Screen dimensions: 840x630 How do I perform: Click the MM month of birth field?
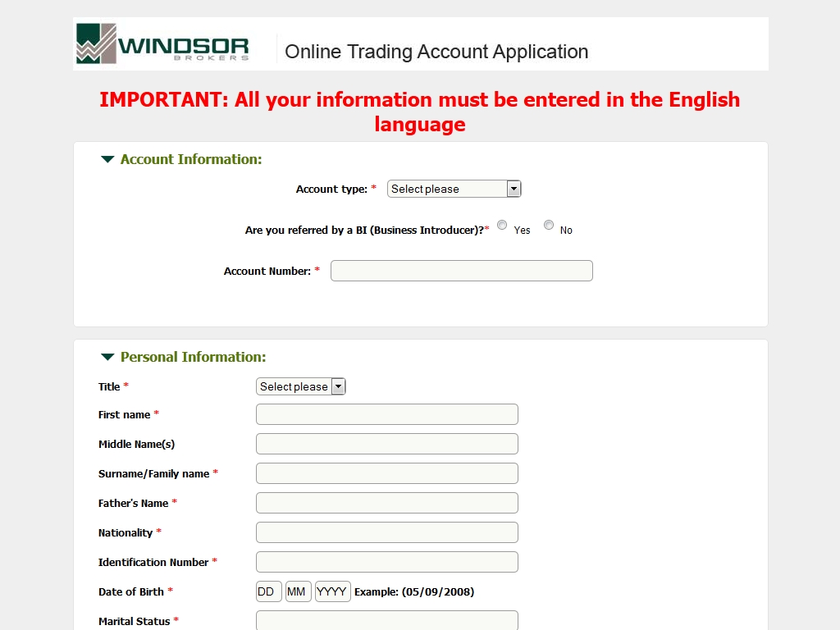(x=298, y=591)
